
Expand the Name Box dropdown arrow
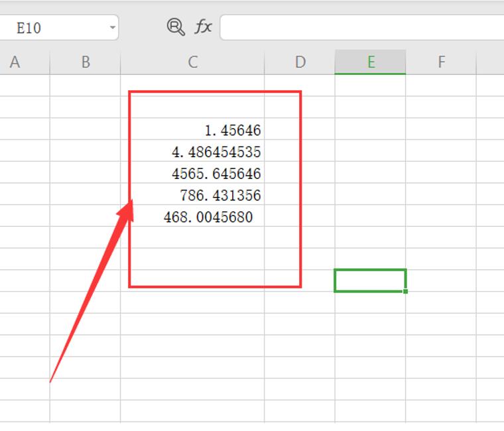click(x=112, y=28)
